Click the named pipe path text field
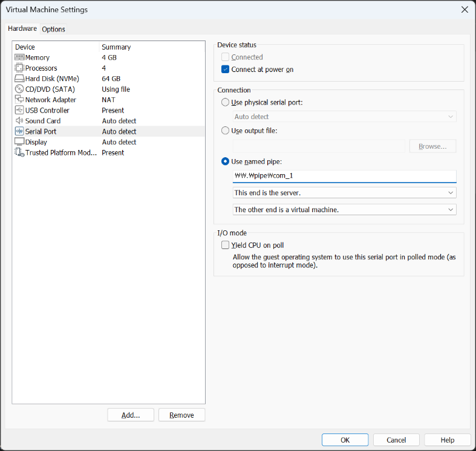 point(344,176)
